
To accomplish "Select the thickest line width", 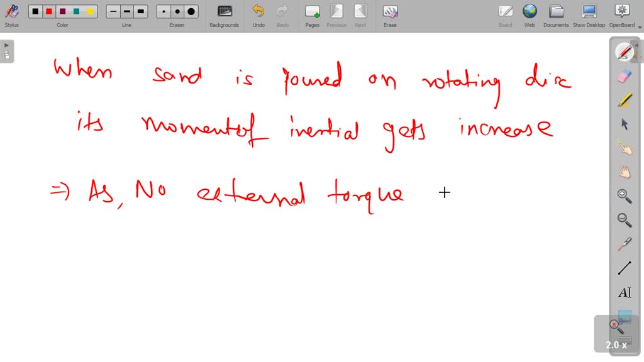I will tap(141, 11).
